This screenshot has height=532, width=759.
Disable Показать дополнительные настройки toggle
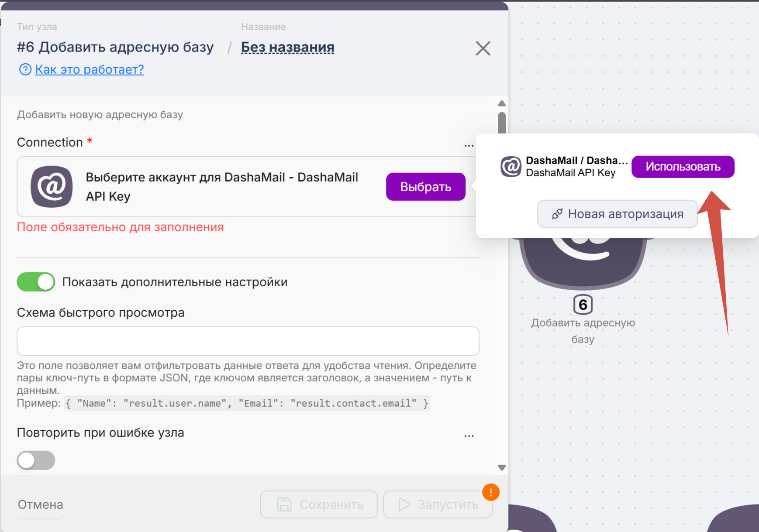36,282
